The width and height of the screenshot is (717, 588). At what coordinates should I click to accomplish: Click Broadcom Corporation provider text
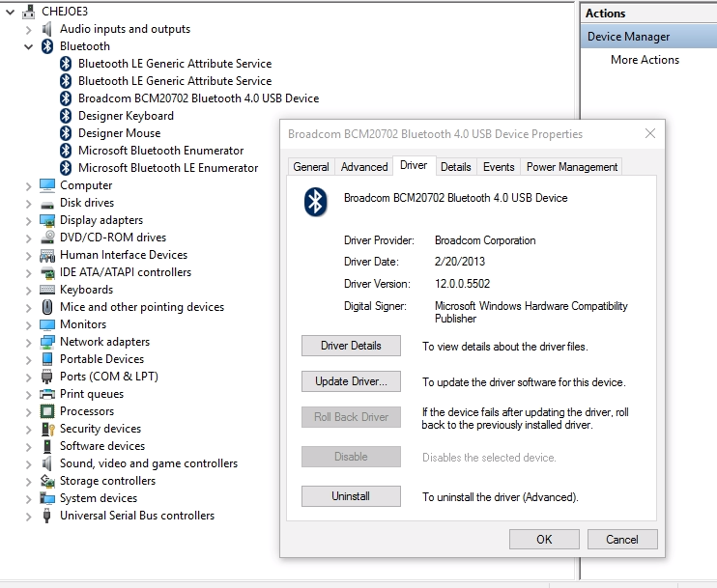pyautogui.click(x=485, y=240)
